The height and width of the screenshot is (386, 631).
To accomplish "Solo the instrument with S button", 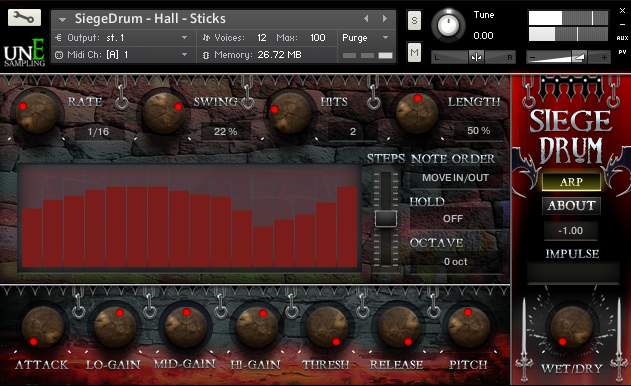I will [414, 20].
